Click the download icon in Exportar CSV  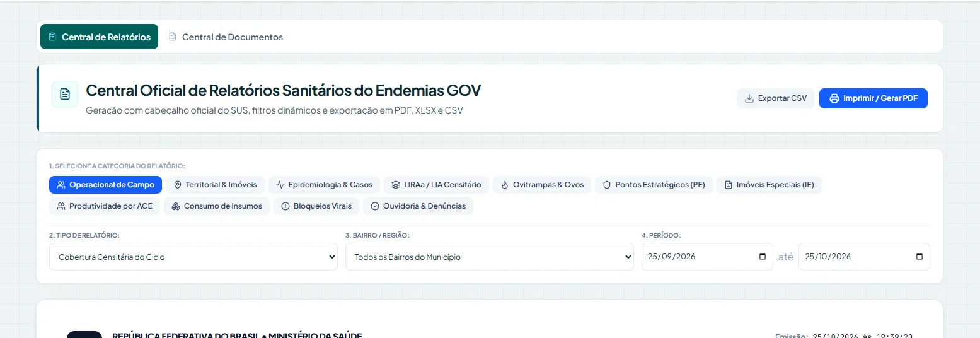(x=749, y=98)
